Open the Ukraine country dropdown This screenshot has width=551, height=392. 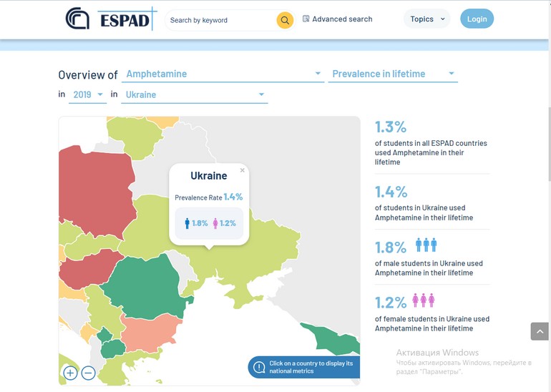click(x=261, y=94)
